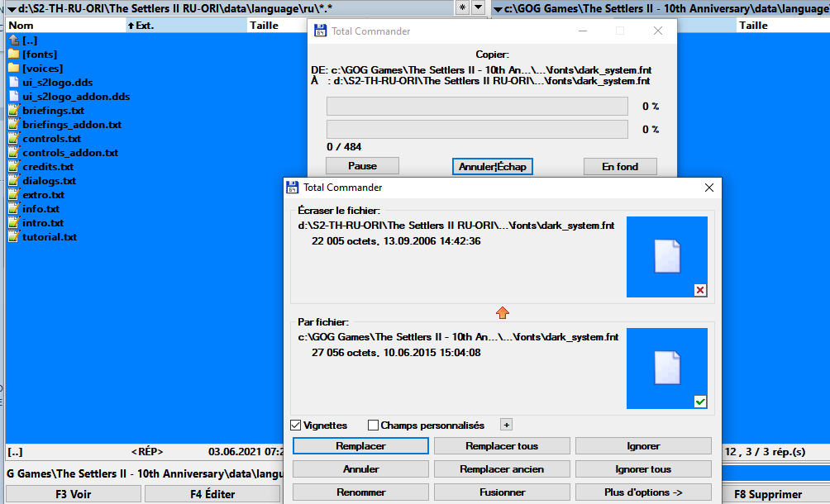Click the Ignorer button

(x=643, y=446)
